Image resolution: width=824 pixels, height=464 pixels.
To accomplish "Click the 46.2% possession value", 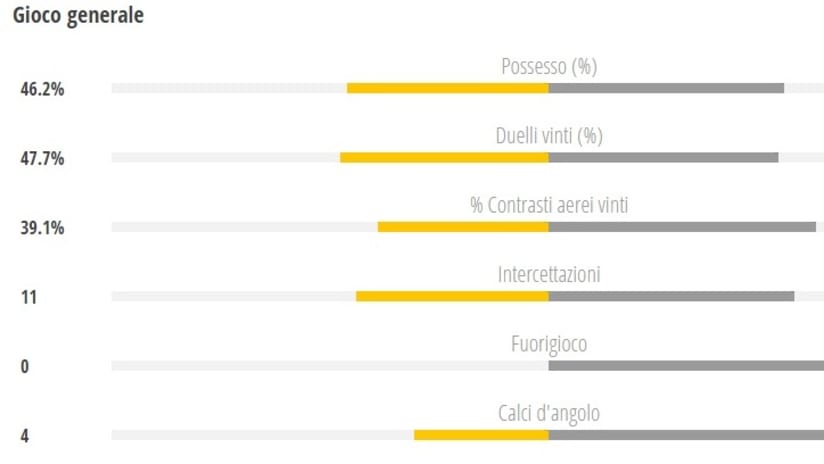I will pyautogui.click(x=43, y=88).
